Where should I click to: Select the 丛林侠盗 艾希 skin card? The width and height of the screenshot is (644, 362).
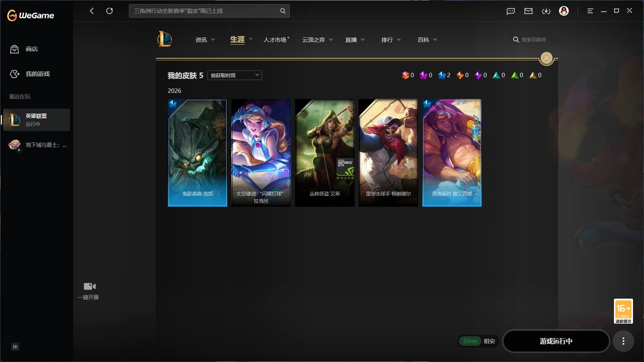pyautogui.click(x=325, y=153)
